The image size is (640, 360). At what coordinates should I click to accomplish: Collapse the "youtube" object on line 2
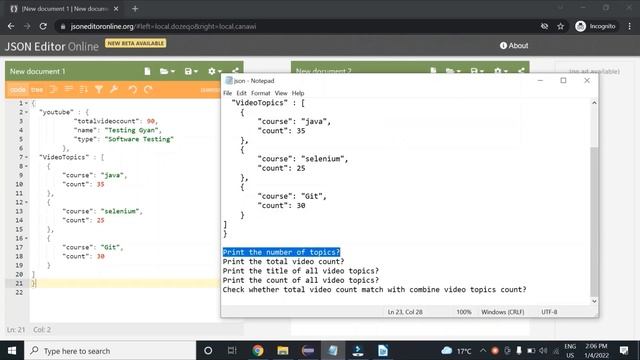[x=27, y=112]
